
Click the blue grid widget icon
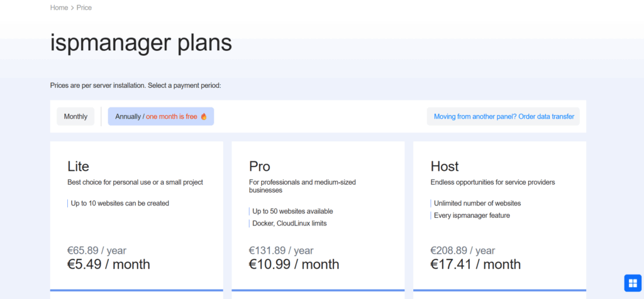coord(631,283)
